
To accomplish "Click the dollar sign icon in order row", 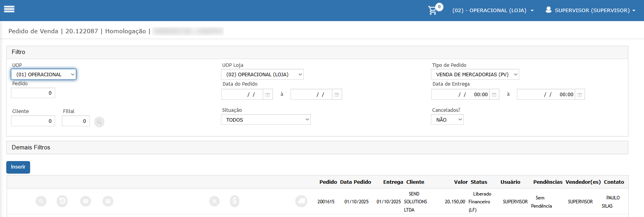I will 235,201.
